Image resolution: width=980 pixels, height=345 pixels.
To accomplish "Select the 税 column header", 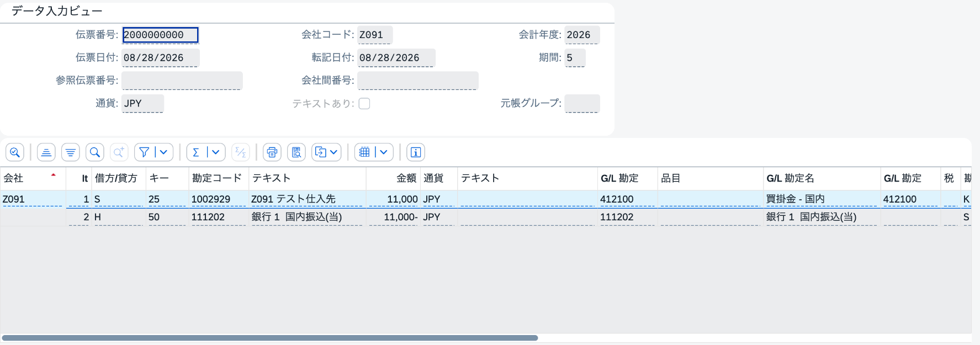I will coord(950,178).
